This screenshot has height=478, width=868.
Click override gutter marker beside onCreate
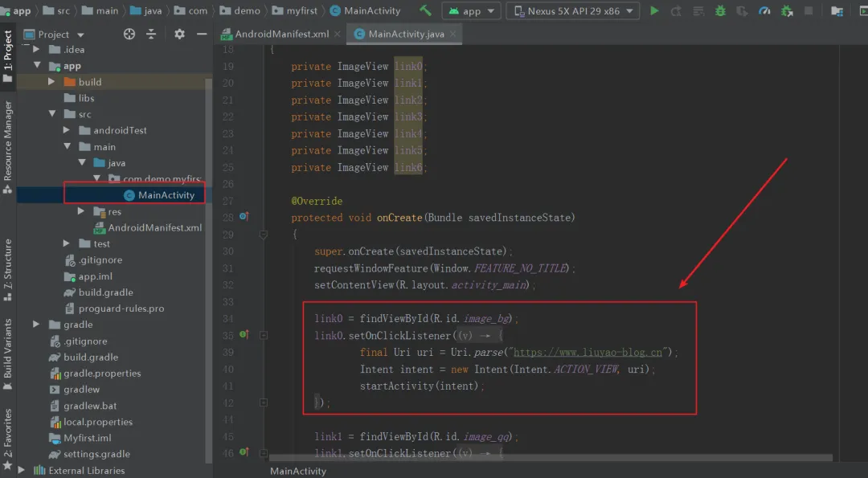coord(244,217)
